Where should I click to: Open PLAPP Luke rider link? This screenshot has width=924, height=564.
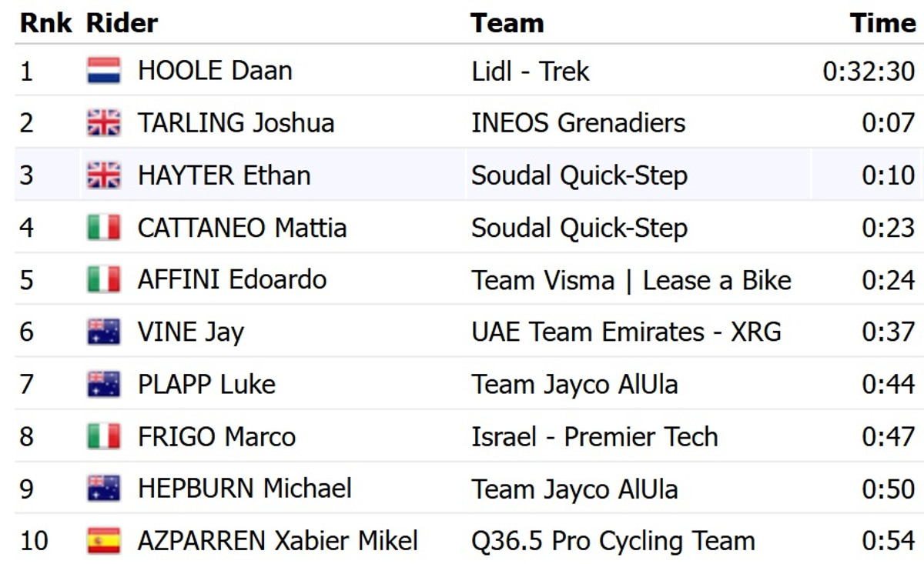(x=206, y=384)
